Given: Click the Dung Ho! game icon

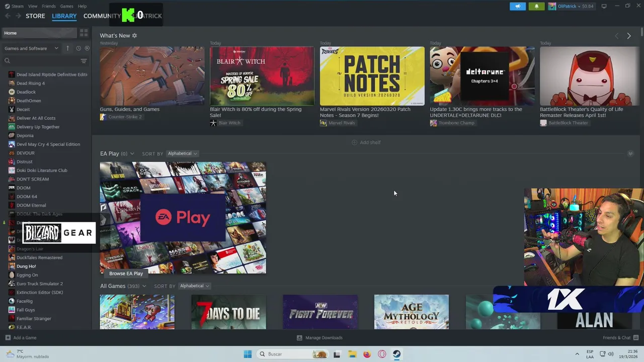Looking at the screenshot, I should pos(12,266).
